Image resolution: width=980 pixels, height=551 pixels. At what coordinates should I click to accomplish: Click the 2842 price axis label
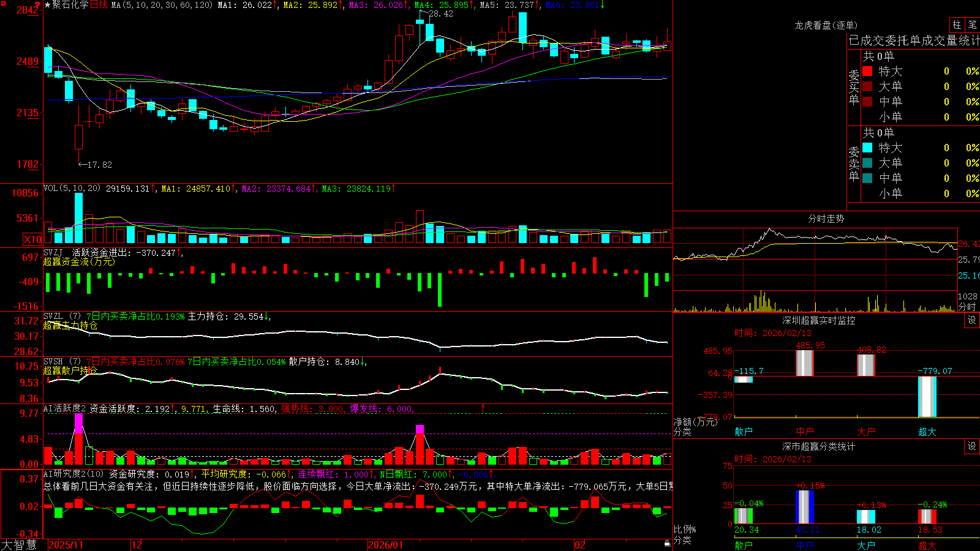(28, 10)
